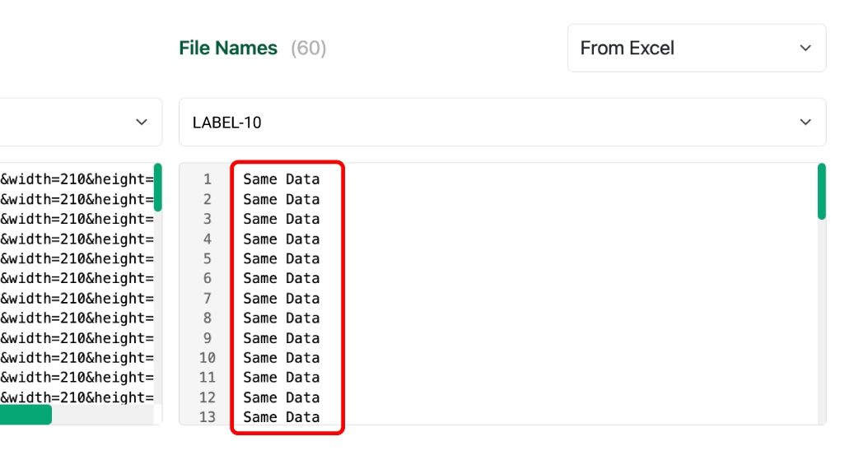Click line number 12 in the gutter
This screenshot has height=455, width=868.
pos(208,397)
